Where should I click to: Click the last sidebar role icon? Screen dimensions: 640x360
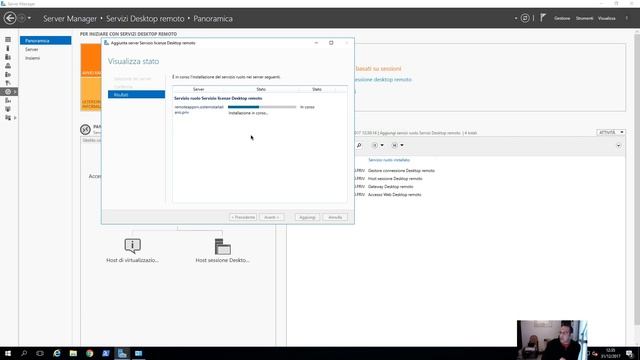8,118
